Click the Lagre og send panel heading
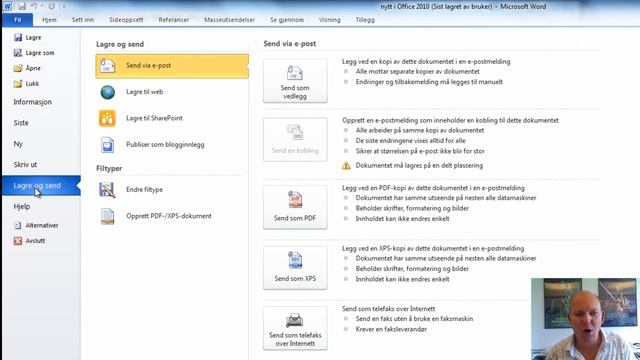Image resolution: width=640 pixels, height=360 pixels. pyautogui.click(x=120, y=44)
